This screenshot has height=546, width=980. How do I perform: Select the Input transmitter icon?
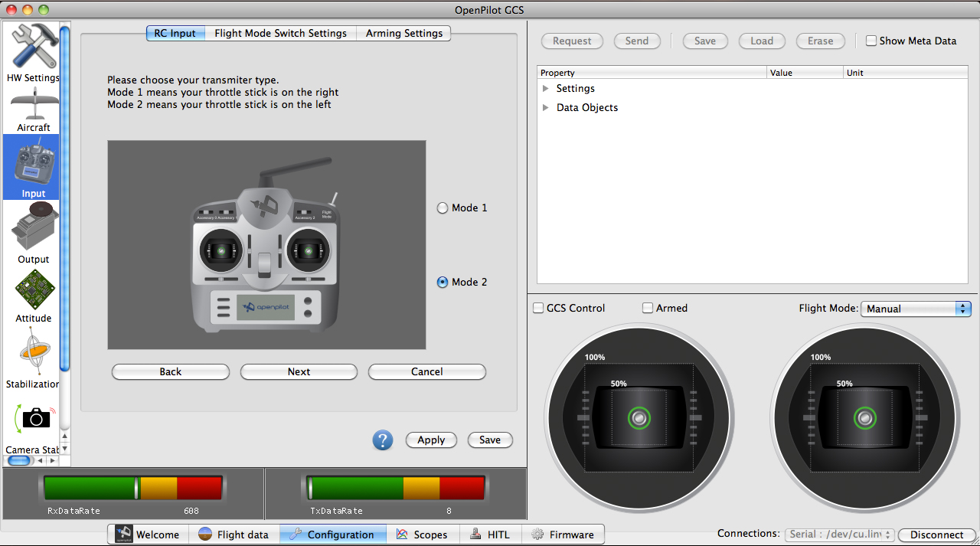coord(34,162)
